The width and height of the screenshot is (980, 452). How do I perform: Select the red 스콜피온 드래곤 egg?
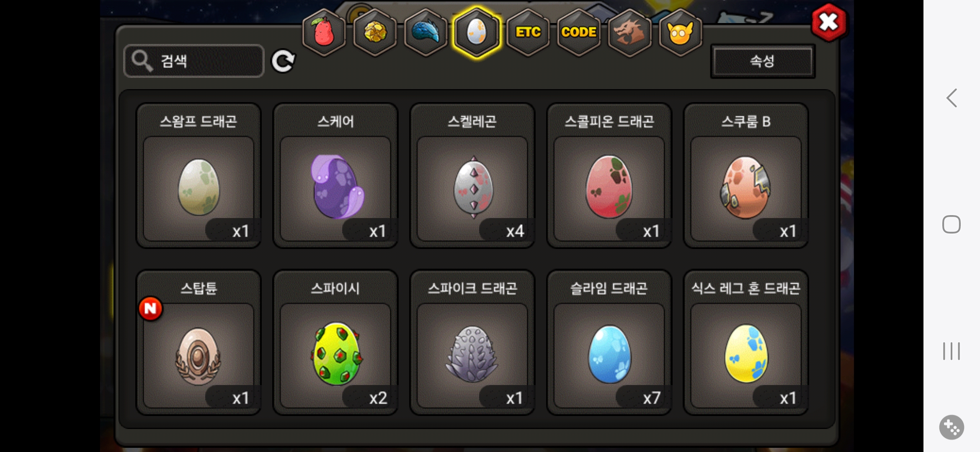click(x=609, y=176)
